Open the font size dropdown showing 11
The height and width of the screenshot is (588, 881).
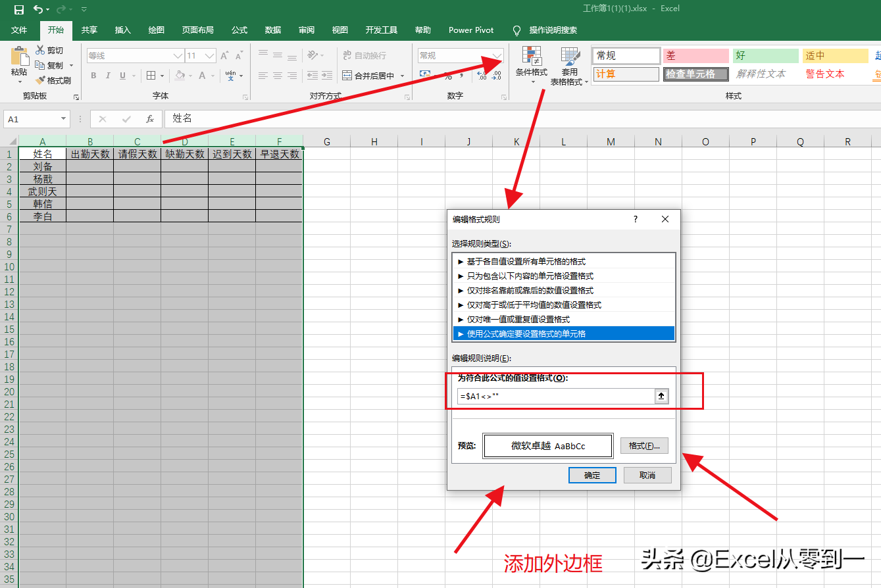coord(210,56)
